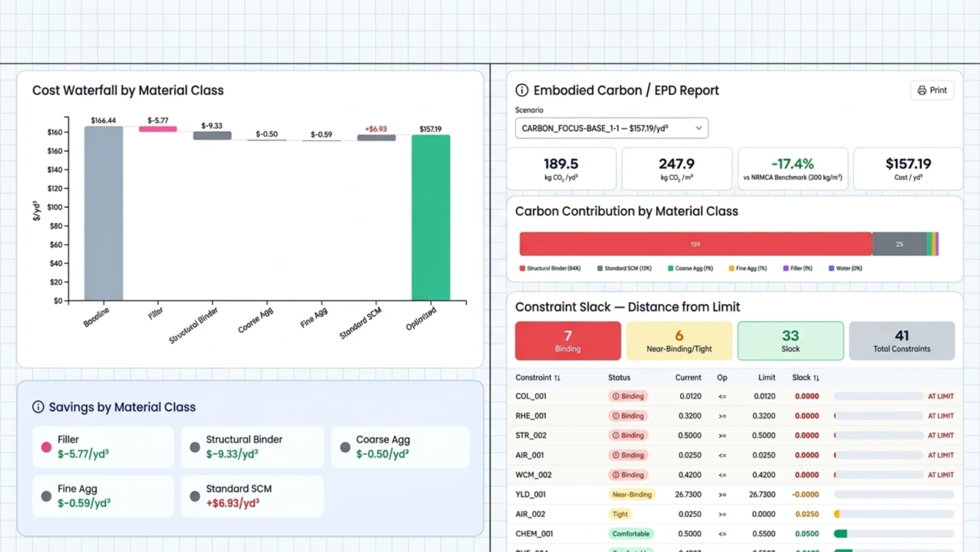Click the Coarse Agg legend swatch
This screenshot has height=552, width=980.
tap(671, 268)
